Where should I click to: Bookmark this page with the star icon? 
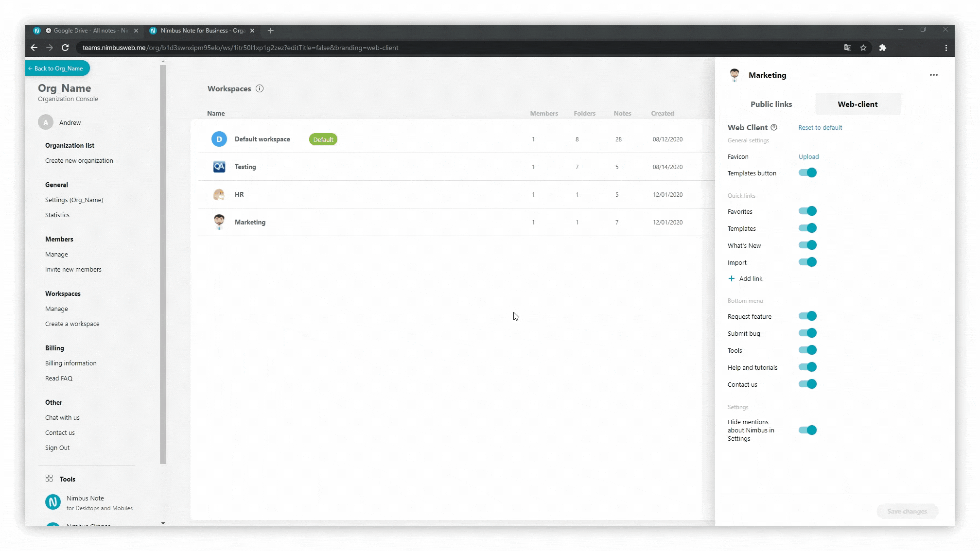(863, 48)
